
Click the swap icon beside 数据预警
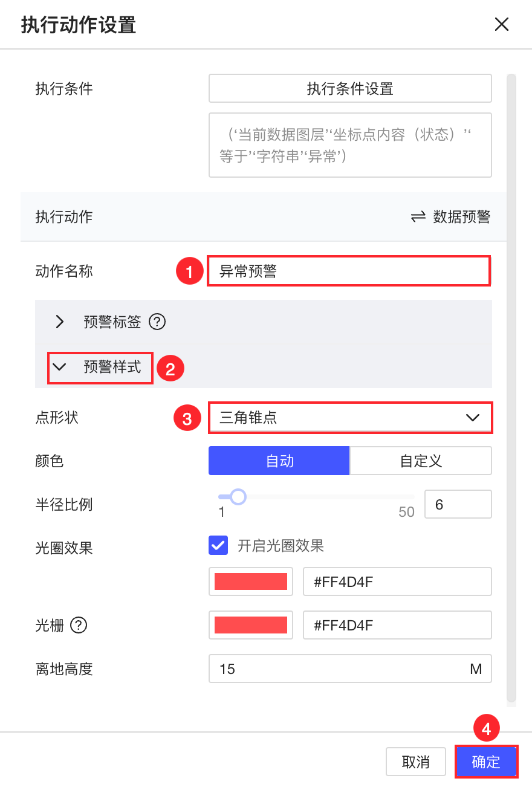coord(418,217)
